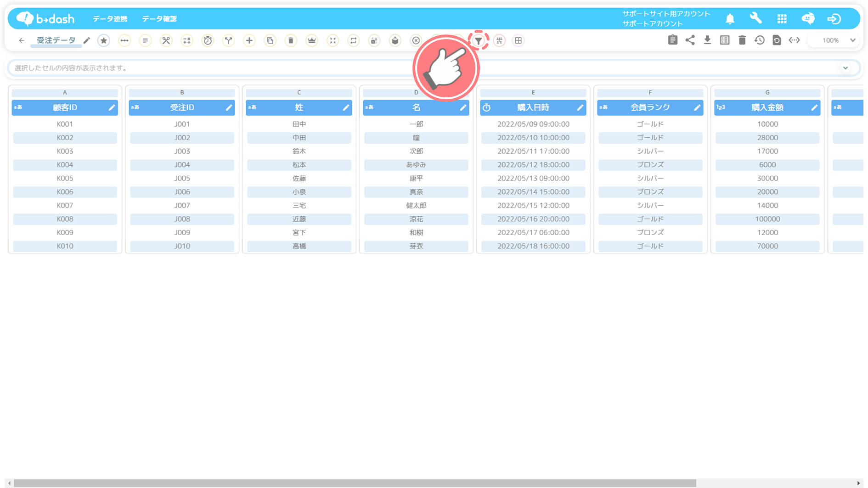868x488 pixels.
Task: Click the box package icon in toolbar
Action: (395, 40)
